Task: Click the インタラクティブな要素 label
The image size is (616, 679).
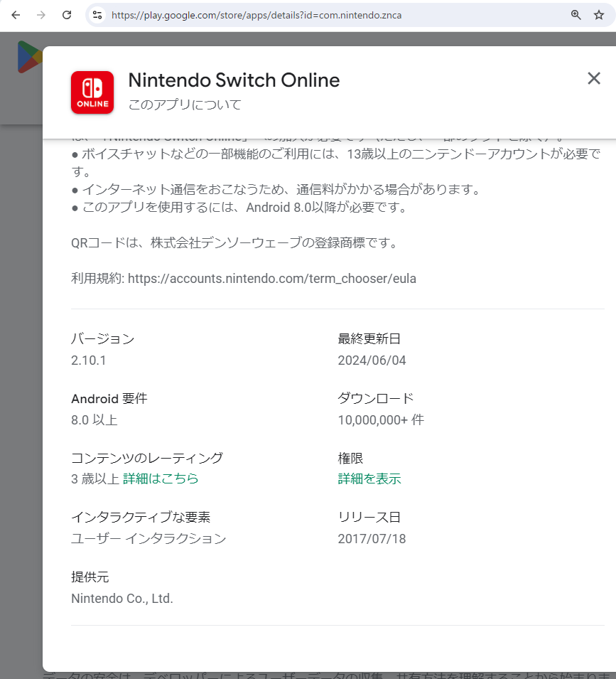Action: (141, 517)
